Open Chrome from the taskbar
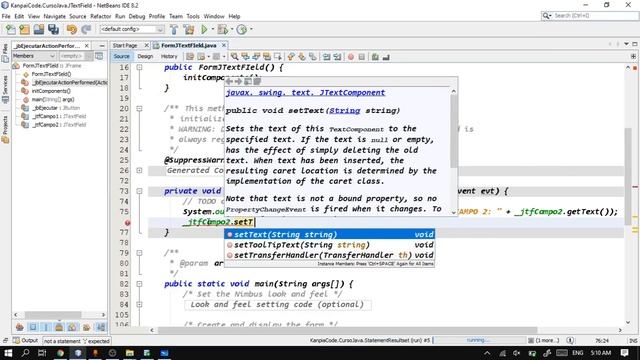Screen dimensions: 640x360 click(x=60, y=353)
